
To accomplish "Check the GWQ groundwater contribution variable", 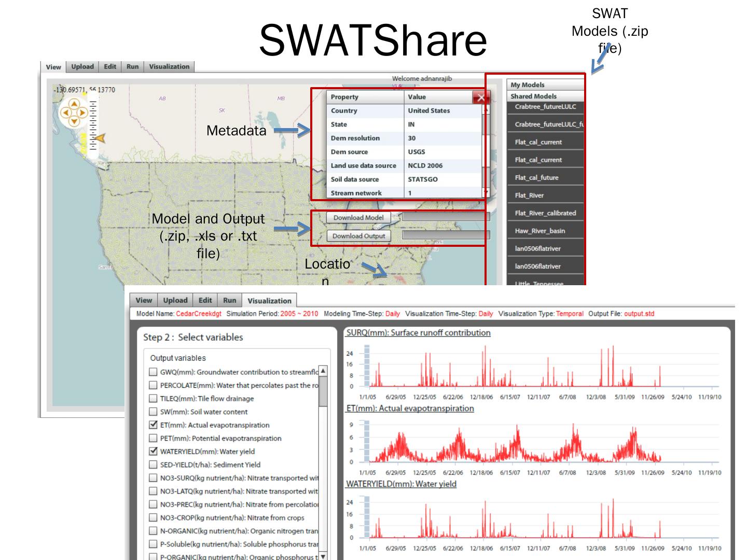I will coord(153,372).
